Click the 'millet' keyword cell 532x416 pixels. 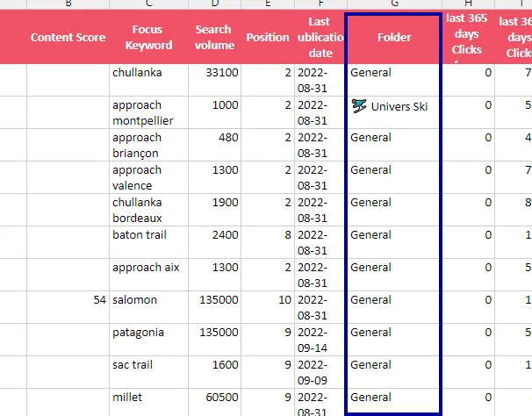(x=149, y=403)
